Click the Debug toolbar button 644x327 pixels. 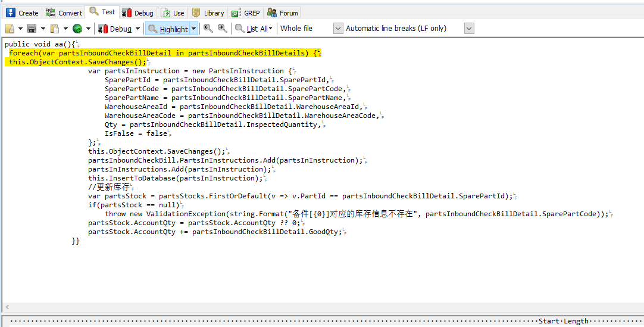click(x=115, y=29)
